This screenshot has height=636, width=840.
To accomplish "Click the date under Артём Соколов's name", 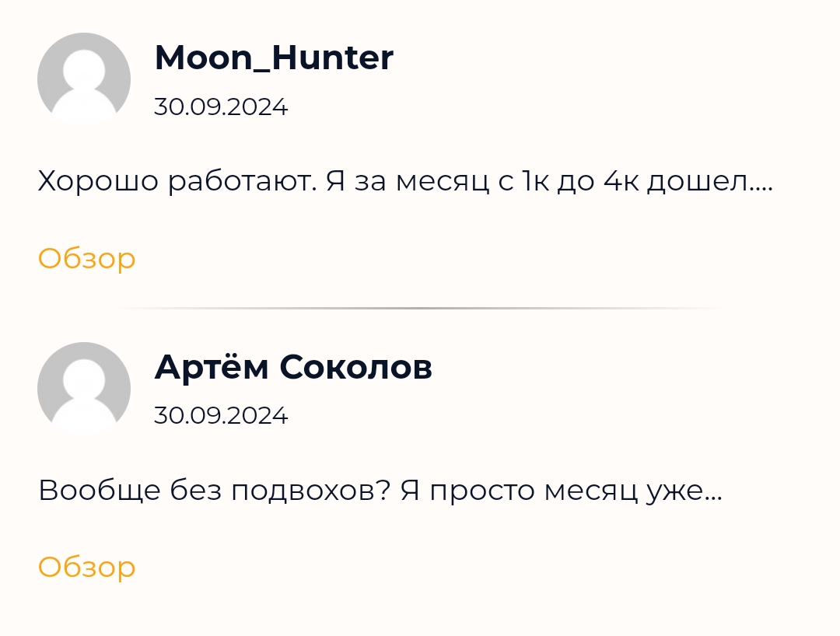I will 221,416.
